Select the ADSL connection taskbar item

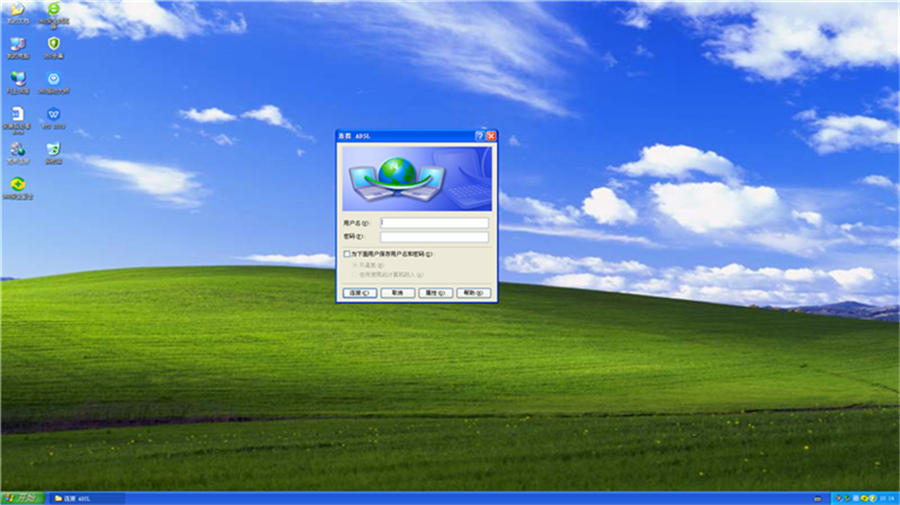(86, 499)
